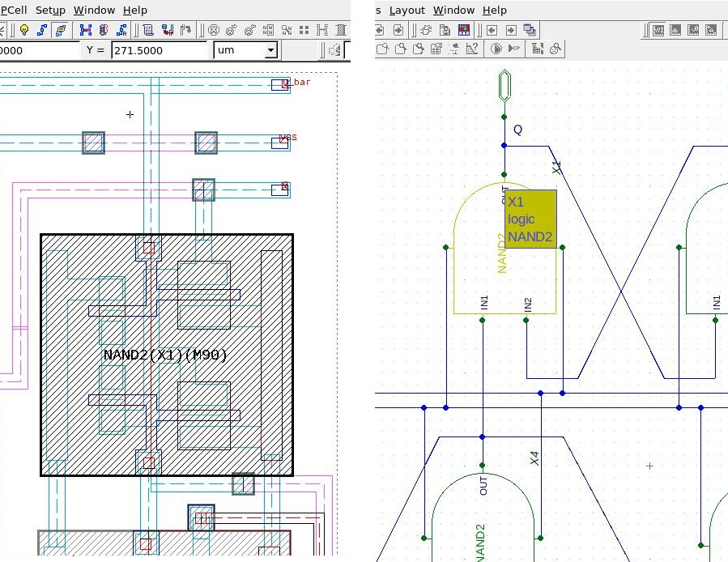Viewport: 728px width, 562px height.
Task: Click the Q output pin in schematic
Action: [504, 85]
